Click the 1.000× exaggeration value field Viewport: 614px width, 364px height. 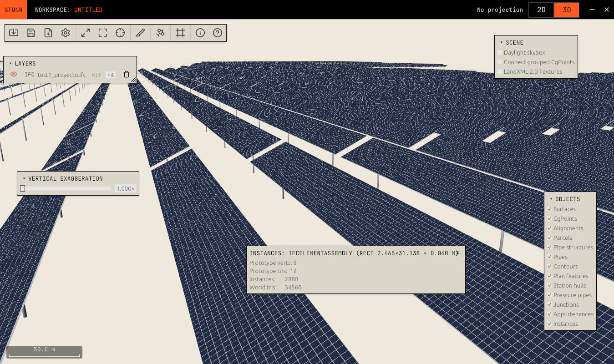(125, 188)
